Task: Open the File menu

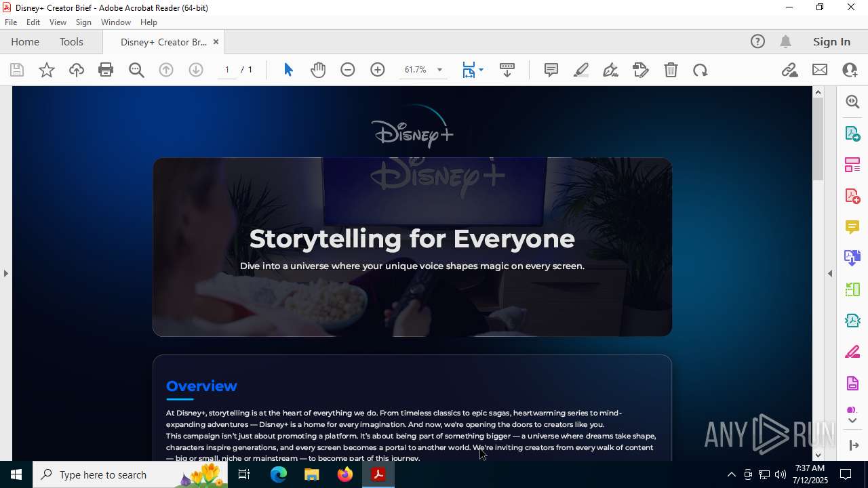Action: [x=11, y=22]
